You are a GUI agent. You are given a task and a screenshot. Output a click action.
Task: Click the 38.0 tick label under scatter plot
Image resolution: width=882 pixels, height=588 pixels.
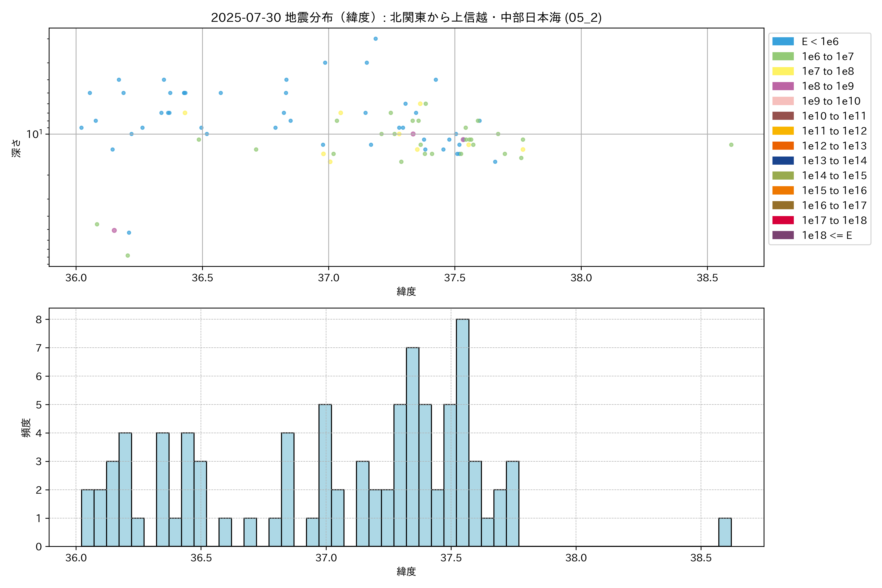[581, 278]
